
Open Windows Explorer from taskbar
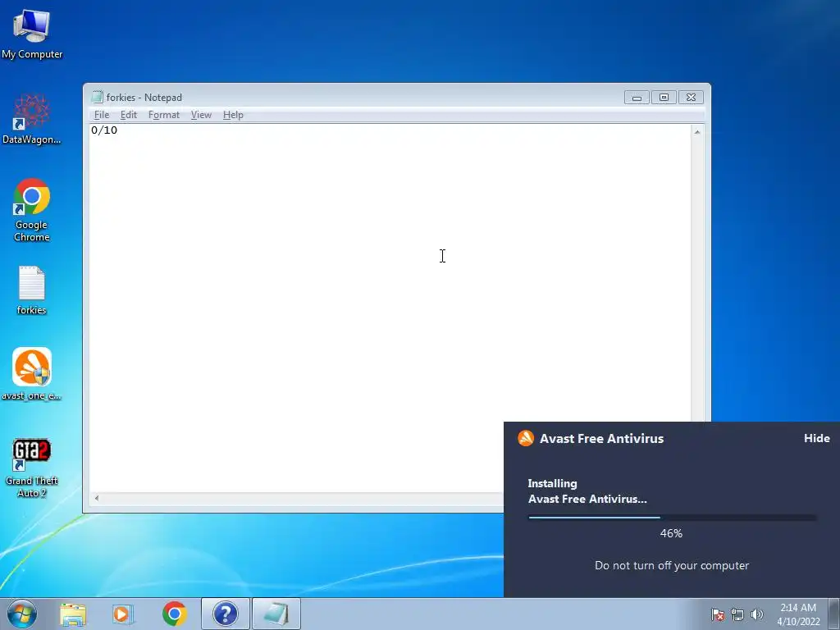(x=73, y=614)
